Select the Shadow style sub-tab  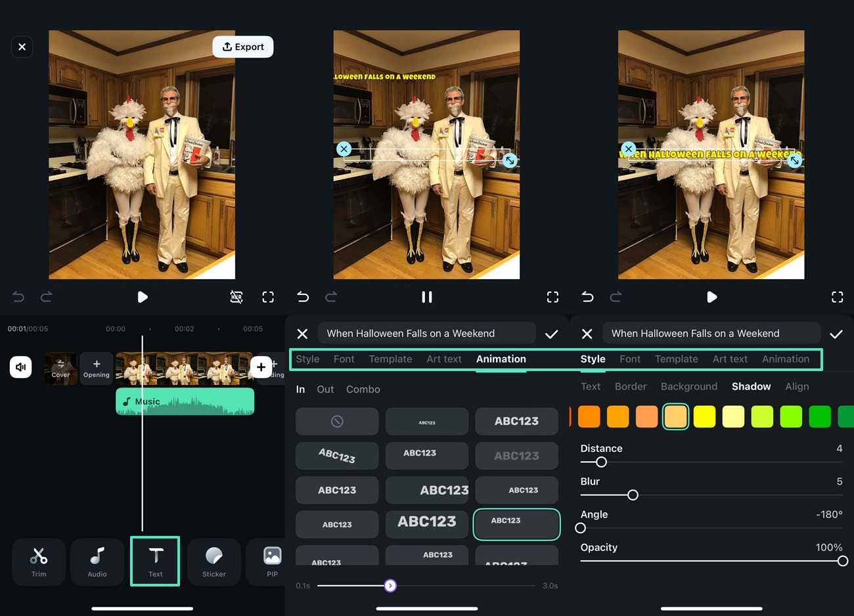coord(752,386)
